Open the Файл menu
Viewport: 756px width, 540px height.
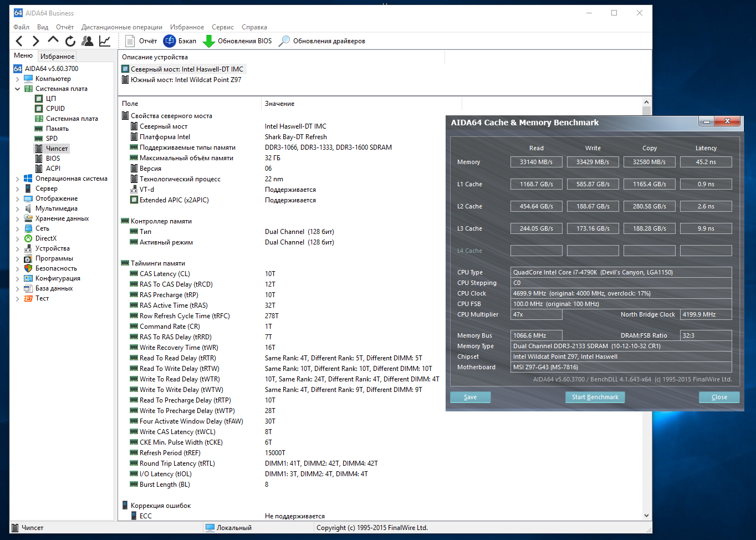coord(21,27)
